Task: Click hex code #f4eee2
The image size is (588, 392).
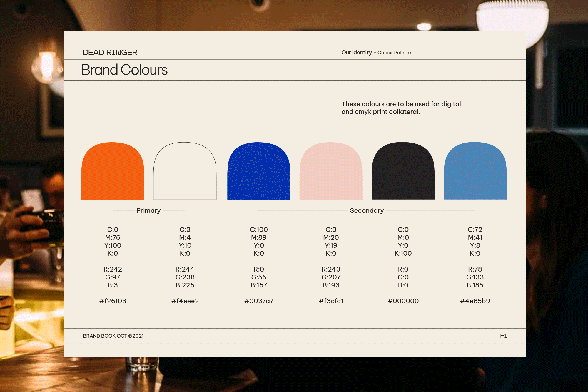Action: pyautogui.click(x=185, y=301)
